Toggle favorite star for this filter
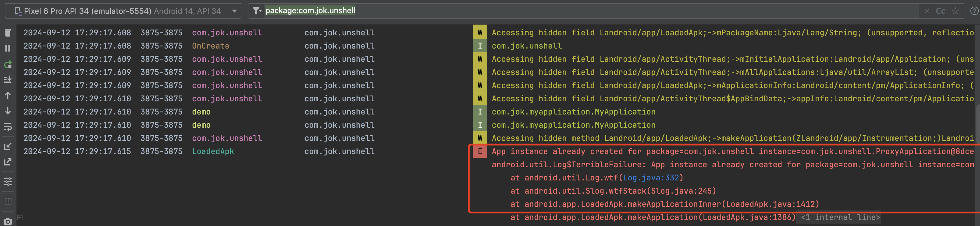Screen dimensions: 980x226 click(955, 11)
